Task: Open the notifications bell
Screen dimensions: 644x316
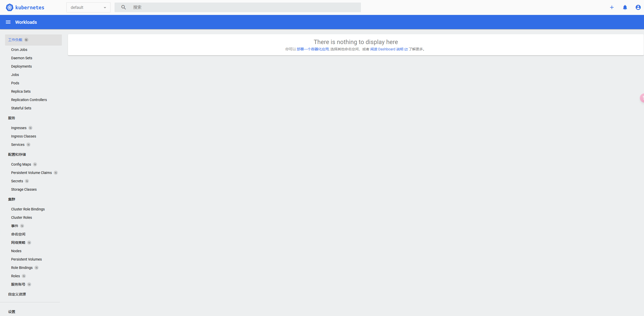Action: coord(625,7)
